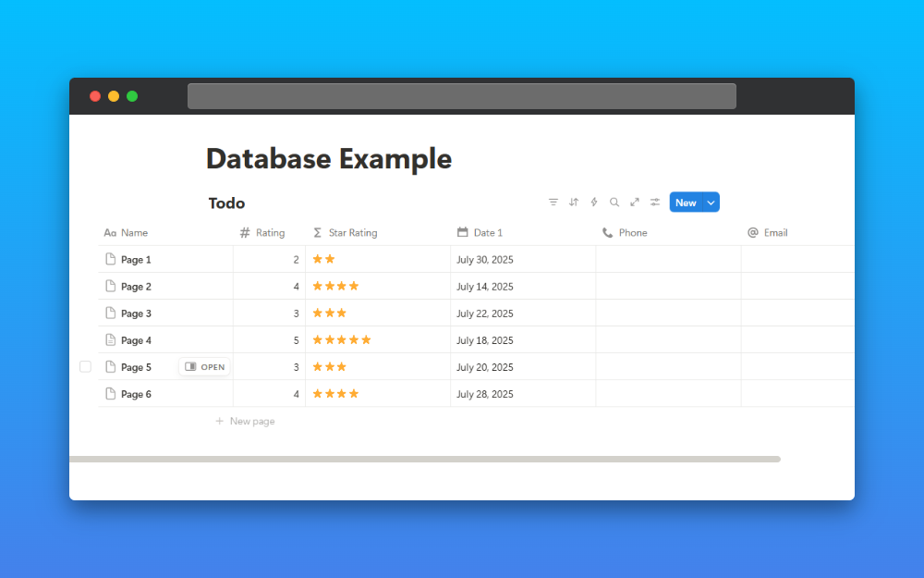This screenshot has width=924, height=578.
Task: Click the green window maximize dot
Action: click(132, 96)
